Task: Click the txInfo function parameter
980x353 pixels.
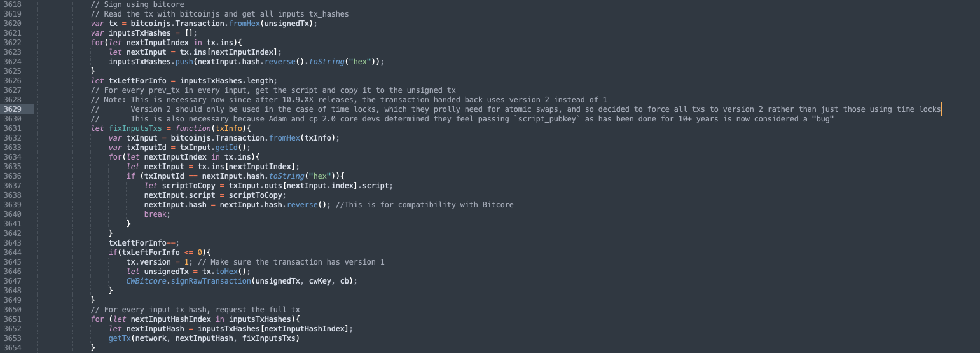Action: 230,128
